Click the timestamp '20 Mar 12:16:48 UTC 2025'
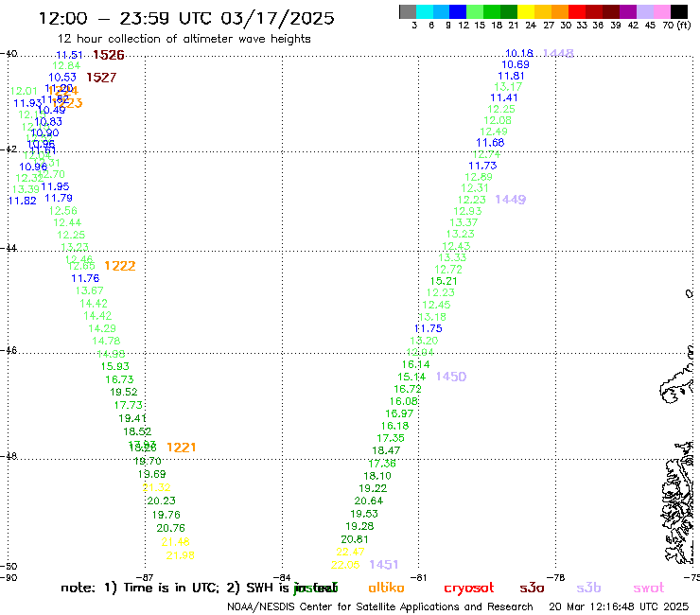This screenshot has height=615, width=700. pos(619,607)
